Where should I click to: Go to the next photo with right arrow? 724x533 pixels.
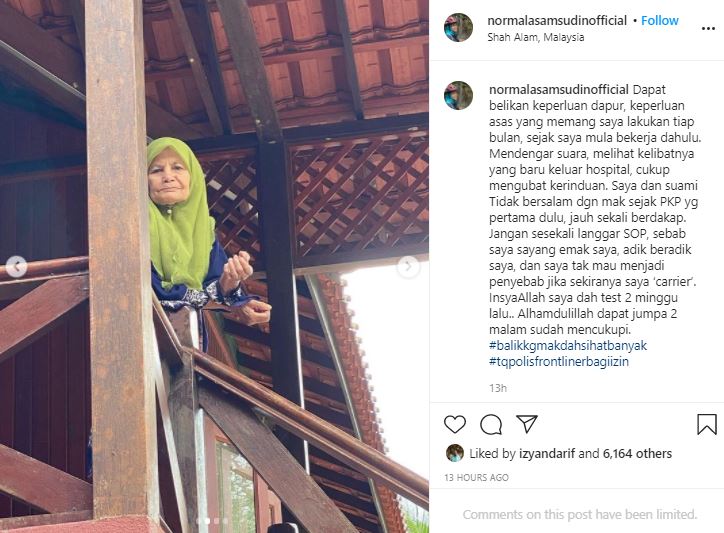click(408, 266)
